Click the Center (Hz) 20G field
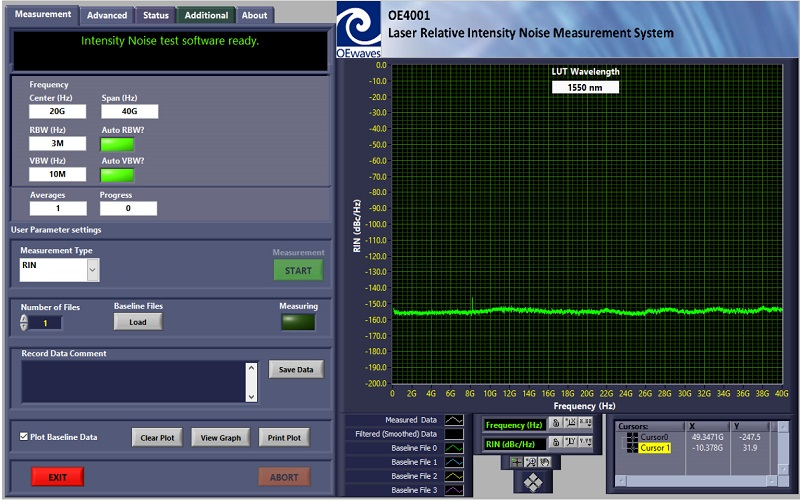Screen dimensions: 800x501 57,111
